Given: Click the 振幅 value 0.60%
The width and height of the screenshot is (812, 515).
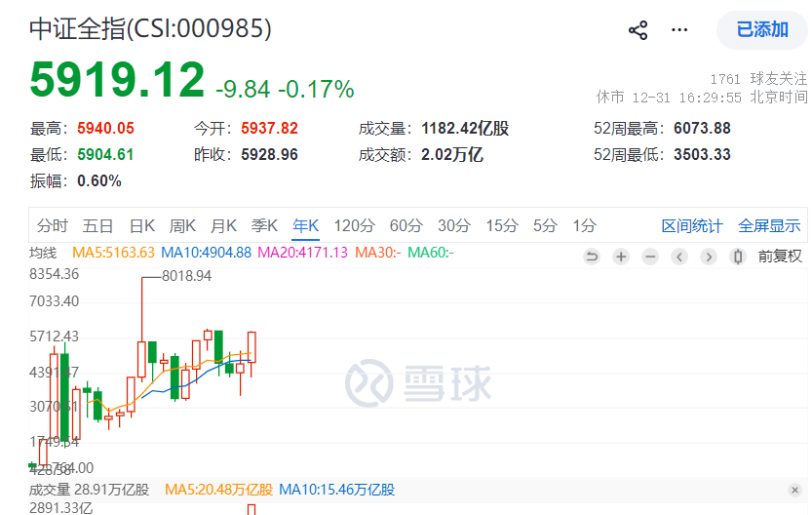Looking at the screenshot, I should pyautogui.click(x=99, y=181).
